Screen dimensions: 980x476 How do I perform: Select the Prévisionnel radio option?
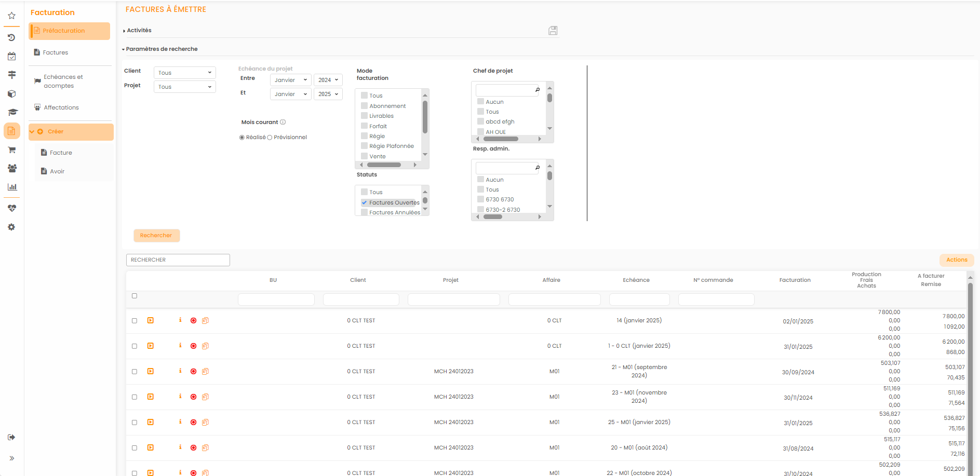click(x=270, y=138)
